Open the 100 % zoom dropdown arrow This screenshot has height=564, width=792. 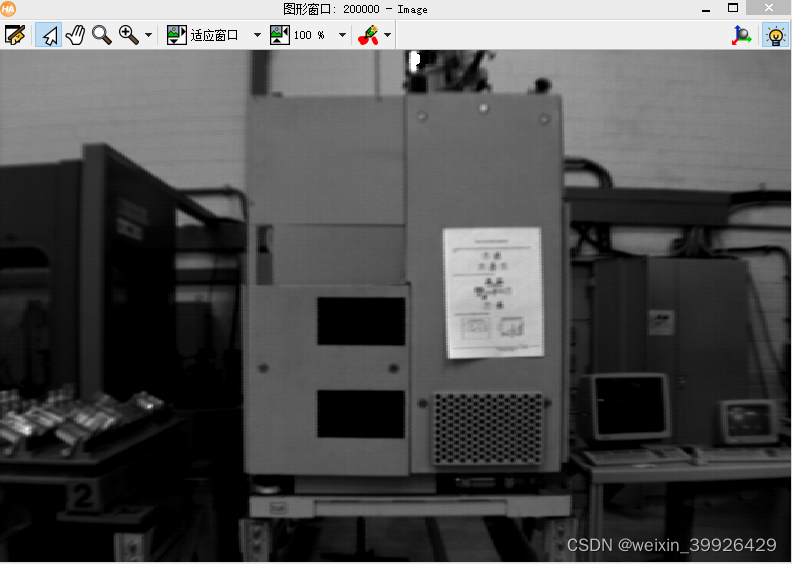(x=342, y=35)
